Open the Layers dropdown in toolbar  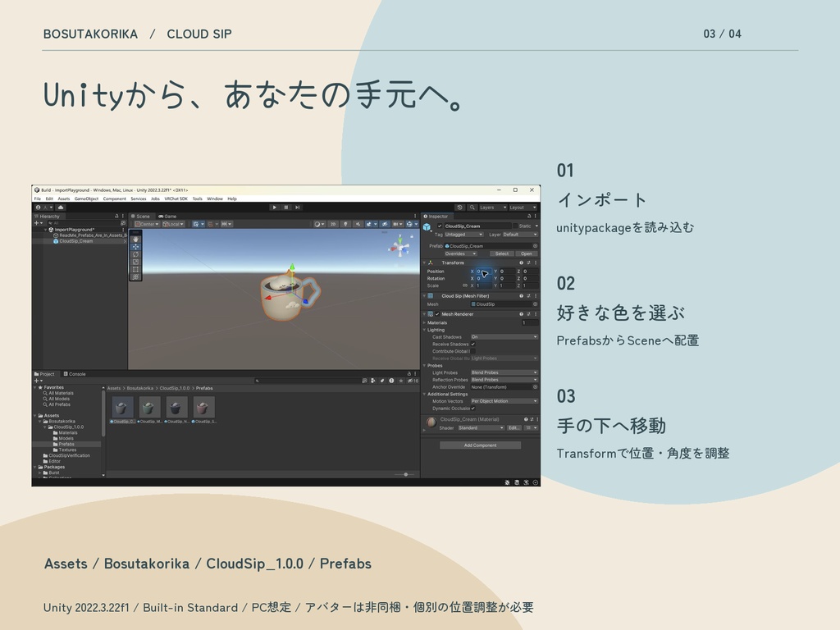coord(492,208)
